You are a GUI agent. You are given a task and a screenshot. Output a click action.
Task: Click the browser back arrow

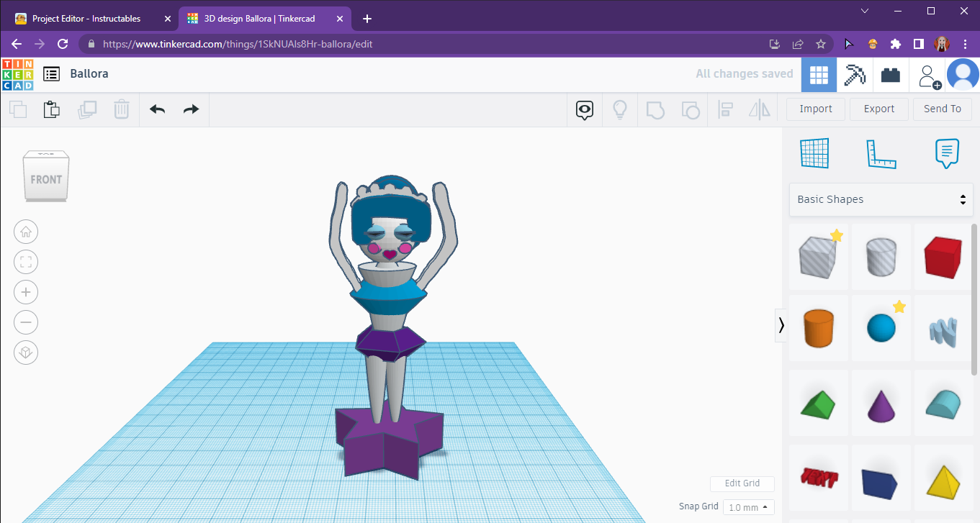(17, 44)
